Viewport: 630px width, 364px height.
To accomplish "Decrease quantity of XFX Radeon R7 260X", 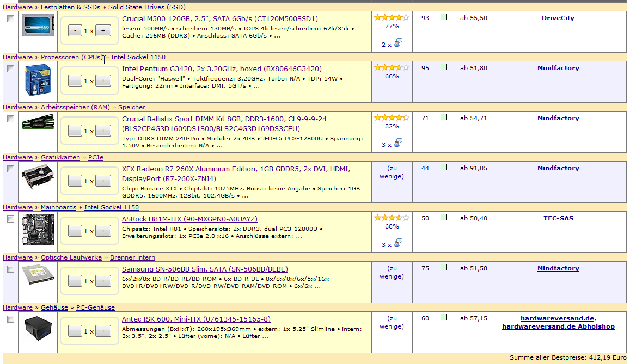I will click(x=75, y=181).
